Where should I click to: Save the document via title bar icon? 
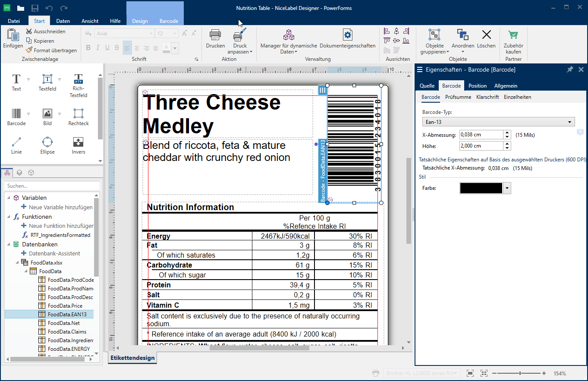tap(35, 8)
